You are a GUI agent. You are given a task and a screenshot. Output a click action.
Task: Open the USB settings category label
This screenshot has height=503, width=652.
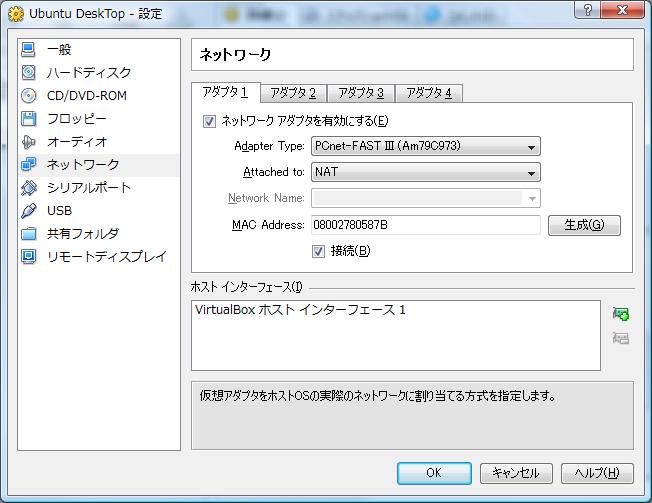pos(59,211)
